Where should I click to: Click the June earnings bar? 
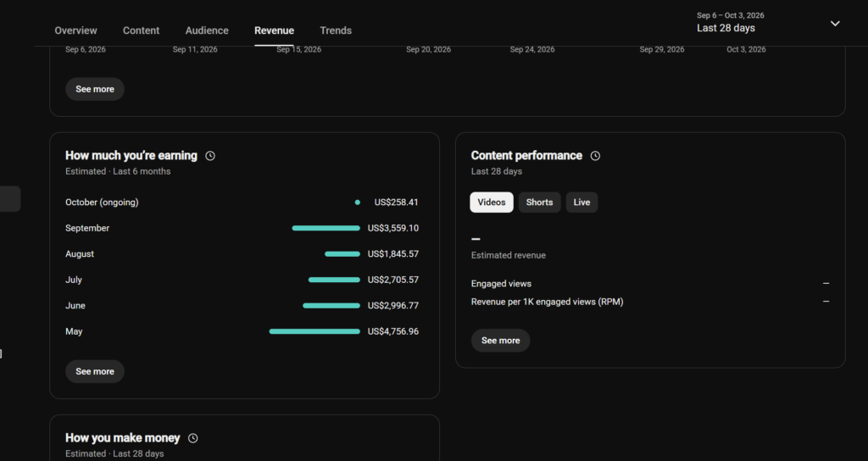tap(331, 305)
